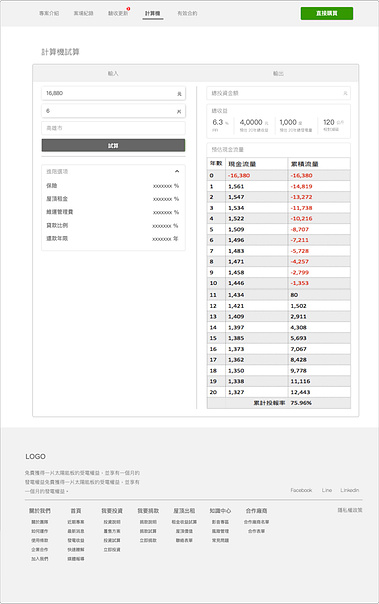
Task: Click the 4,0000 total income figure
Action: (254, 122)
